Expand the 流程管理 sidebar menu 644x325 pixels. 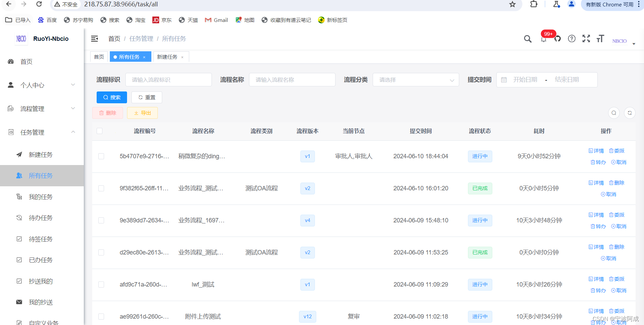click(x=42, y=109)
